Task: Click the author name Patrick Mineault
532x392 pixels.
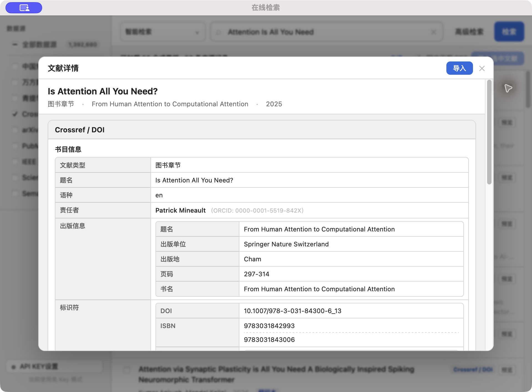Action: coord(180,210)
